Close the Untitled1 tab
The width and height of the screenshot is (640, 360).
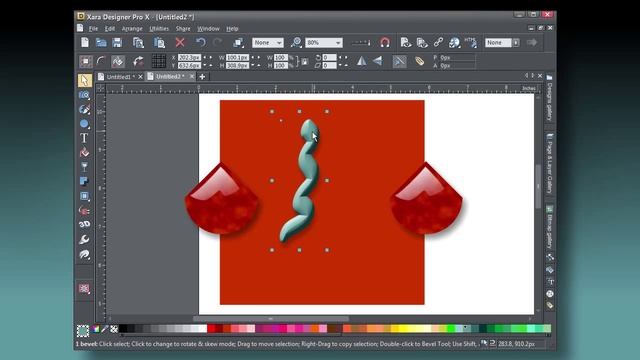pos(140,77)
